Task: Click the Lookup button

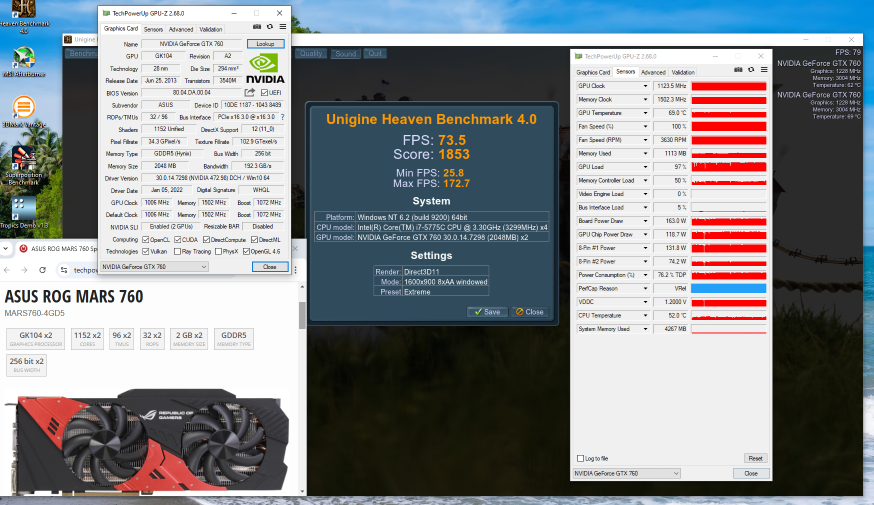Action: [265, 43]
